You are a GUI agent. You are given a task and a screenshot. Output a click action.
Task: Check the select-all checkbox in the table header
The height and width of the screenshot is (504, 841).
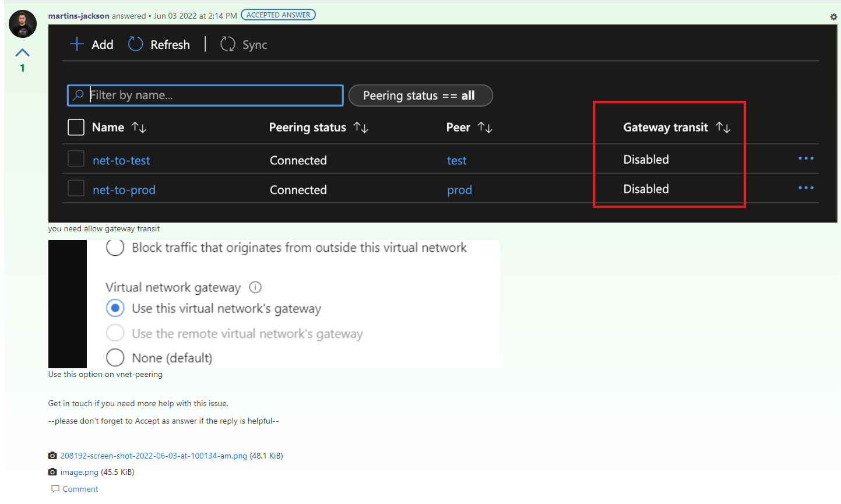(x=76, y=127)
